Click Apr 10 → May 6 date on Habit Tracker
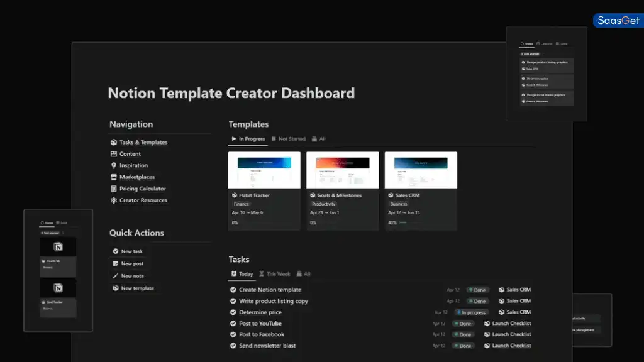 [247, 212]
